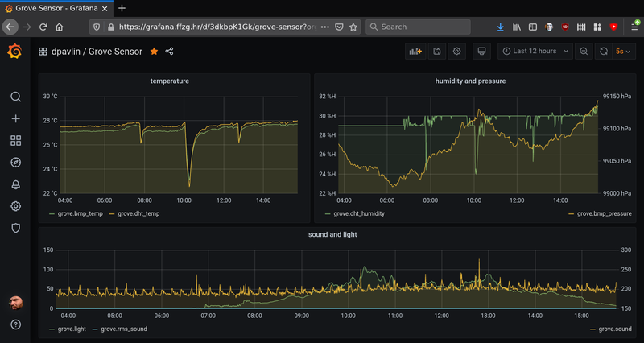Open the sound and light panel menu
The height and width of the screenshot is (343, 644).
(332, 234)
